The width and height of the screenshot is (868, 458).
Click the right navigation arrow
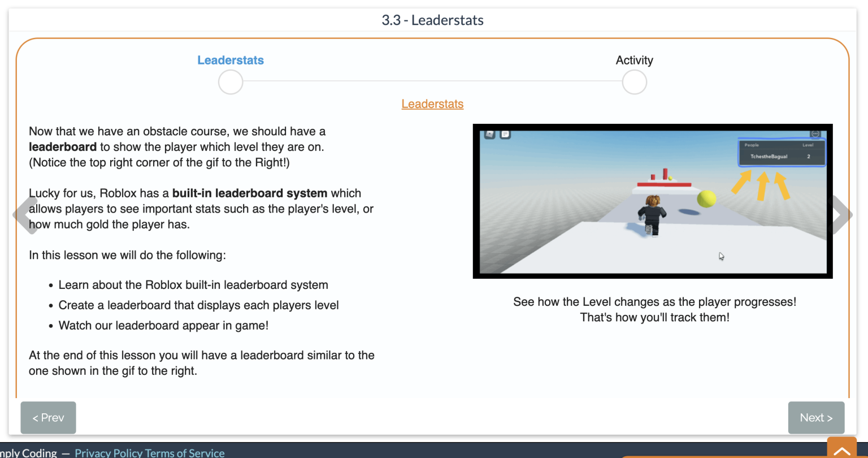[x=841, y=215]
